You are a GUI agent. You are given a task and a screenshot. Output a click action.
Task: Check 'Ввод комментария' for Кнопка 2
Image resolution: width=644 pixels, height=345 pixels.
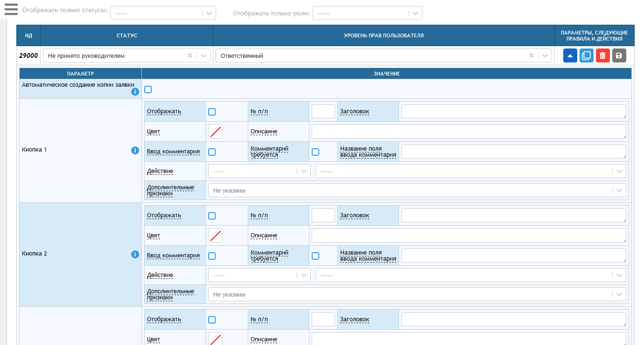(x=212, y=256)
